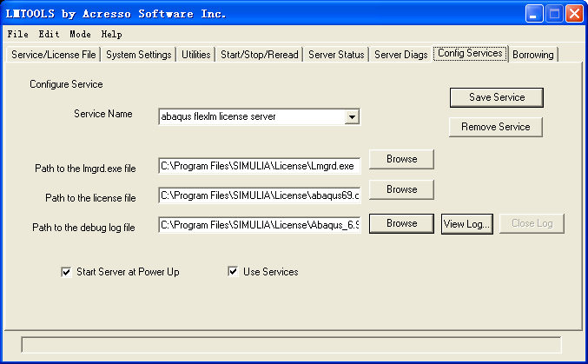Screen dimensions: 588x364
Task: Switch to the System Settings tab
Action: click(139, 55)
